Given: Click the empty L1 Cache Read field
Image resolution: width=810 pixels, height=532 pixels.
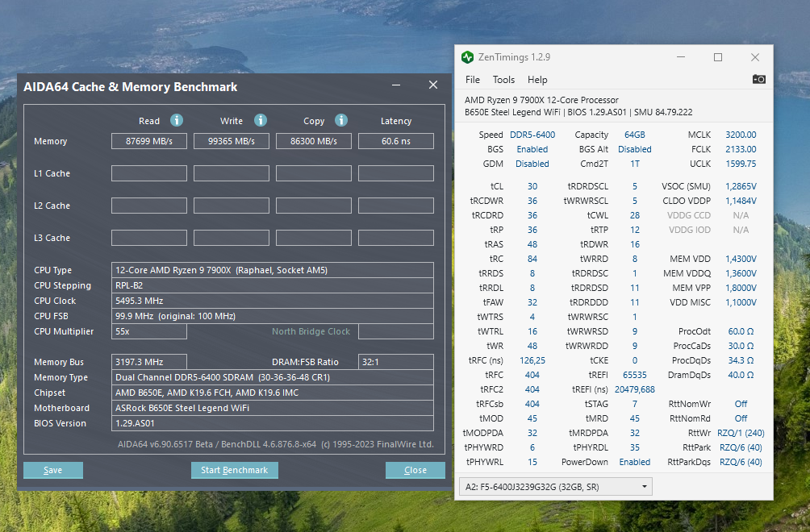Looking at the screenshot, I should (x=149, y=173).
